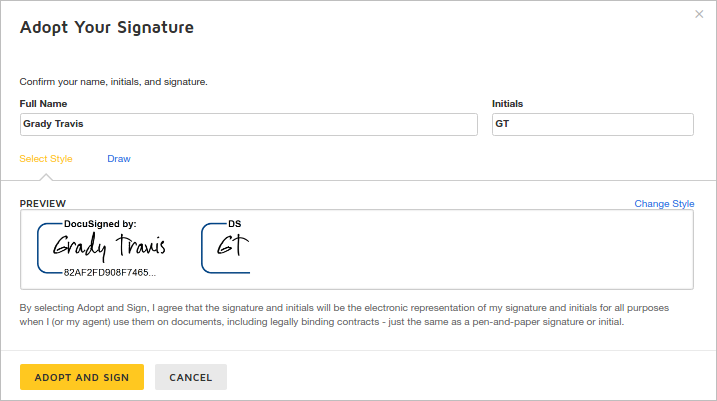Image resolution: width=717 pixels, height=401 pixels.
Task: Click empty area of the preview box
Action: pyautogui.click(x=470, y=250)
